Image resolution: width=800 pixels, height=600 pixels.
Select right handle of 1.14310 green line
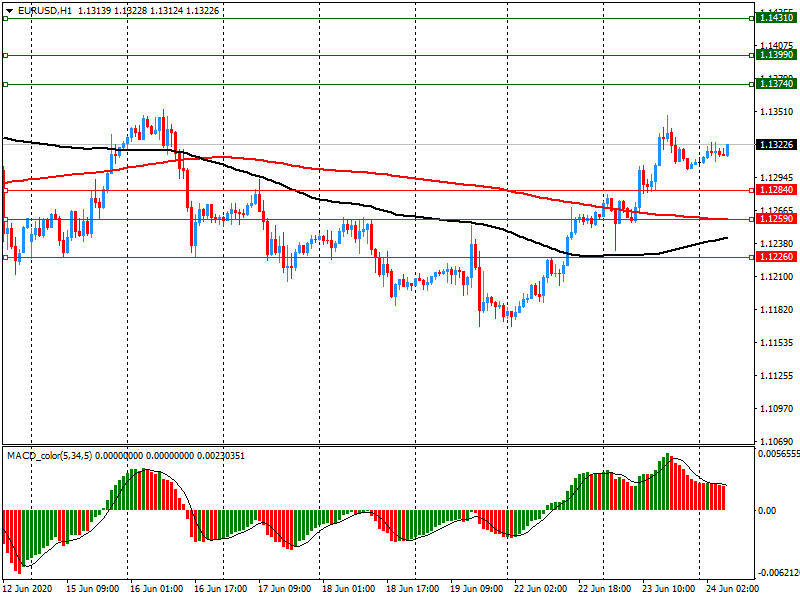point(752,18)
